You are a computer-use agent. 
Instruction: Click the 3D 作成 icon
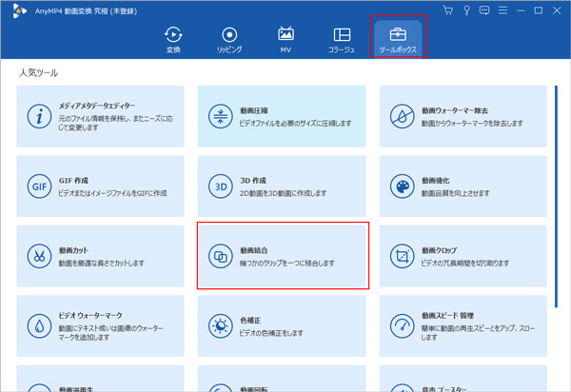click(221, 186)
